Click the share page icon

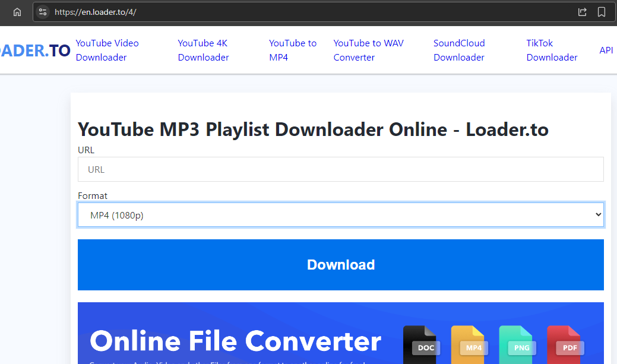pos(583,12)
